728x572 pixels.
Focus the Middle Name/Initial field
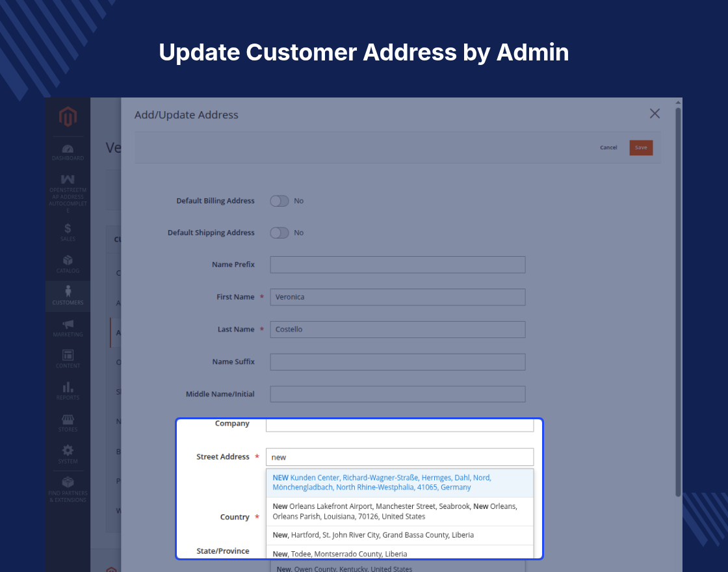398,394
